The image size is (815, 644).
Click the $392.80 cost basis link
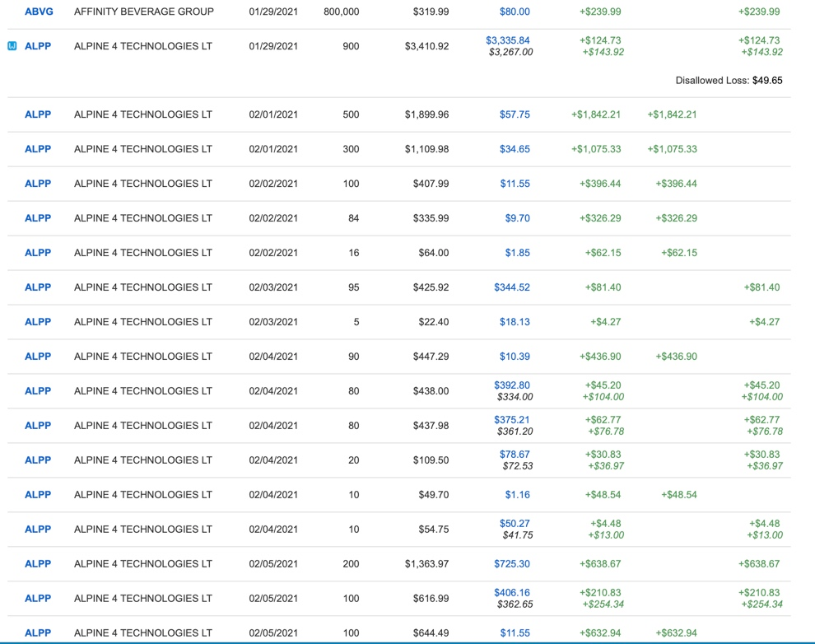(512, 385)
